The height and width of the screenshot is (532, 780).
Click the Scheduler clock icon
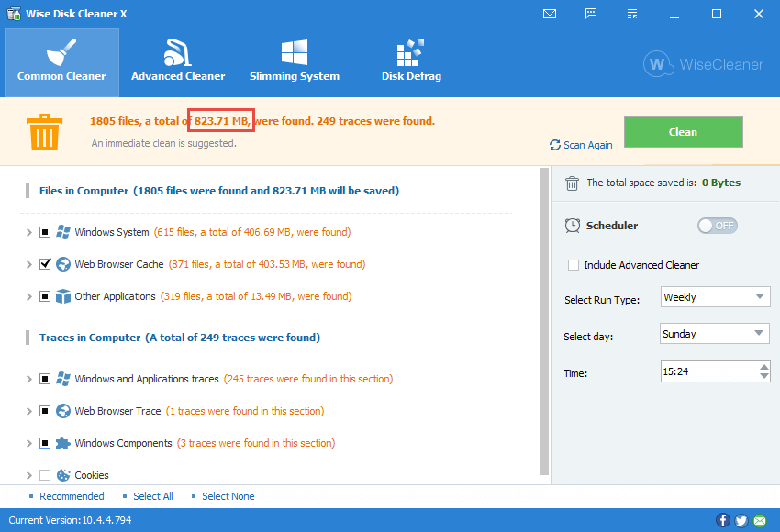coord(573,226)
